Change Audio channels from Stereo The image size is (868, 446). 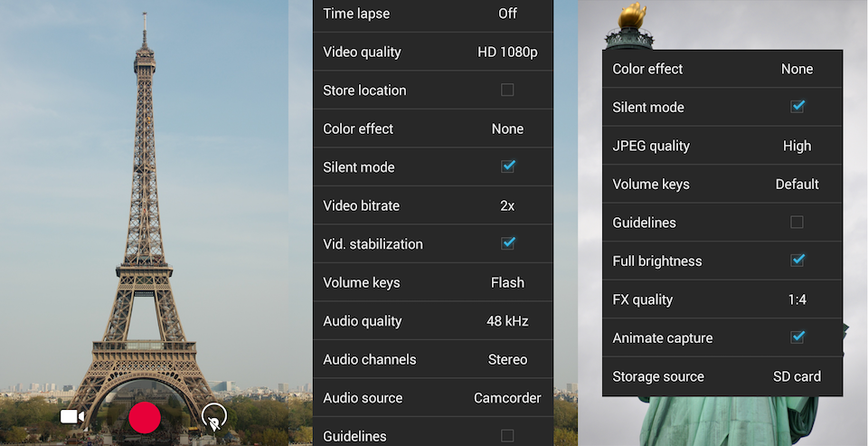(x=433, y=359)
